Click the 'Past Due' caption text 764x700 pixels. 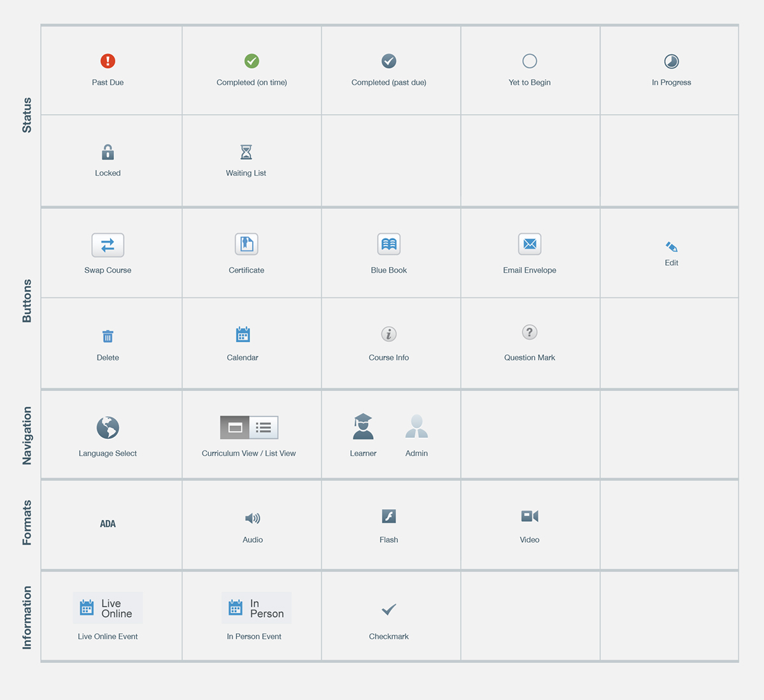108,82
